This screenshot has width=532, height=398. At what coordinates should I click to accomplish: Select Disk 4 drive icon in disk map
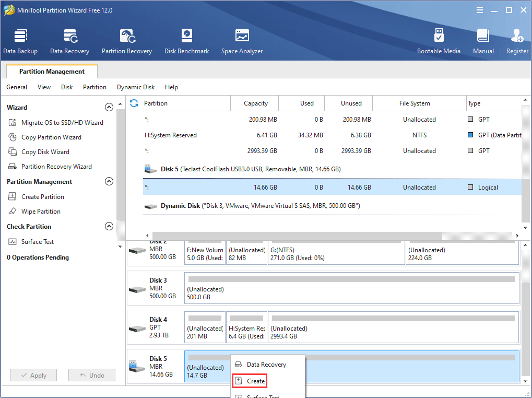(137, 329)
